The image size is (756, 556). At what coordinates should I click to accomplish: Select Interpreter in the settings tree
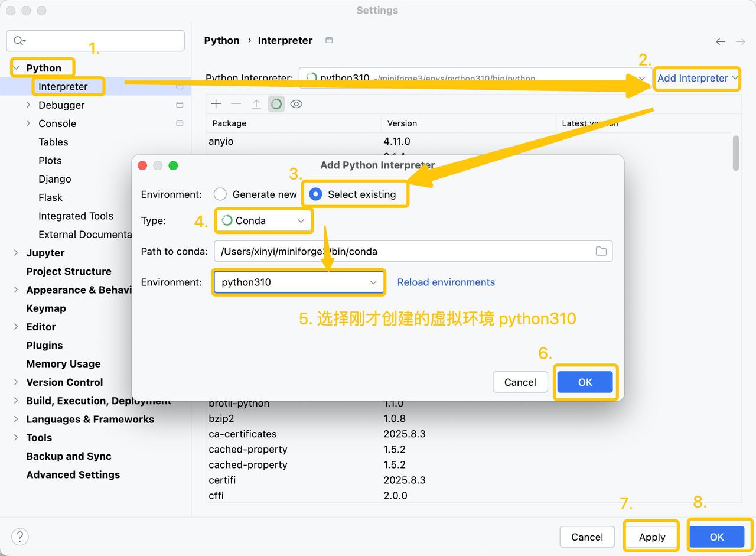63,87
